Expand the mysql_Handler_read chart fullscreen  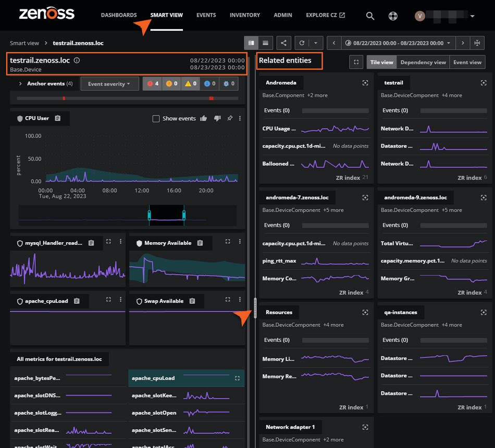[108, 242]
